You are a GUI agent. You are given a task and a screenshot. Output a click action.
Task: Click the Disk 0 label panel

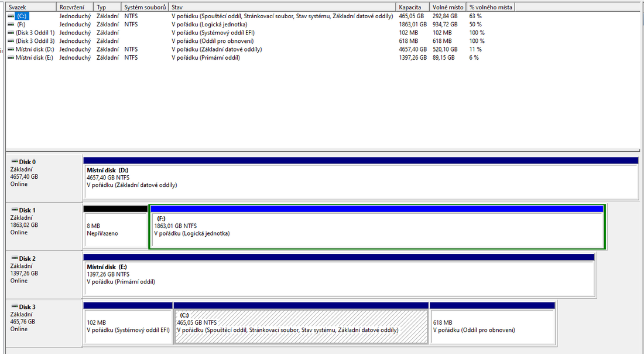point(44,178)
